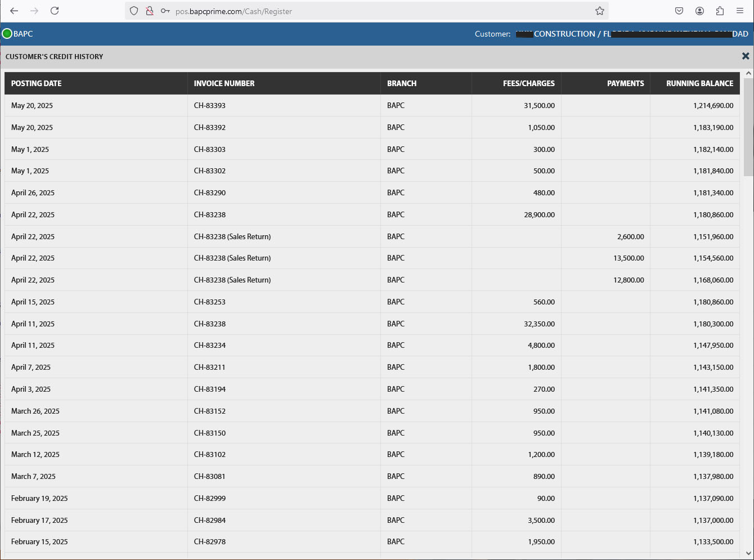Click the Invoice Number column header
Viewport: 754px width, 560px height.
224,83
